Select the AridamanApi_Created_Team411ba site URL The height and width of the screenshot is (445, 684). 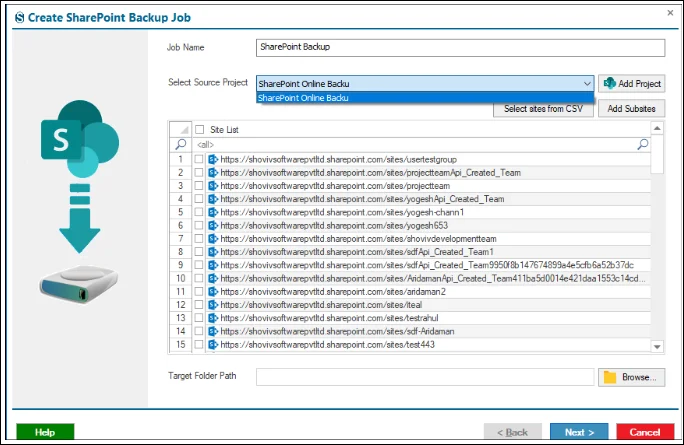pyautogui.click(x=433, y=278)
